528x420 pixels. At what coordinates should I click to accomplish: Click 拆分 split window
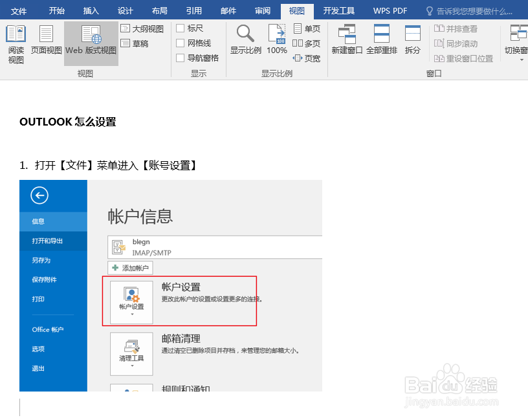tap(413, 39)
